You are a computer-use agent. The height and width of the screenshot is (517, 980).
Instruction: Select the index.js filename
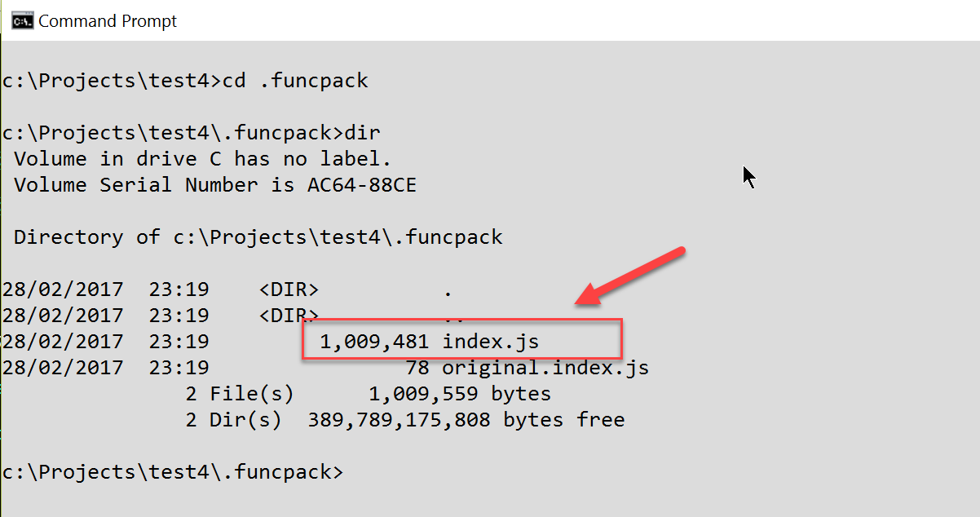[491, 342]
